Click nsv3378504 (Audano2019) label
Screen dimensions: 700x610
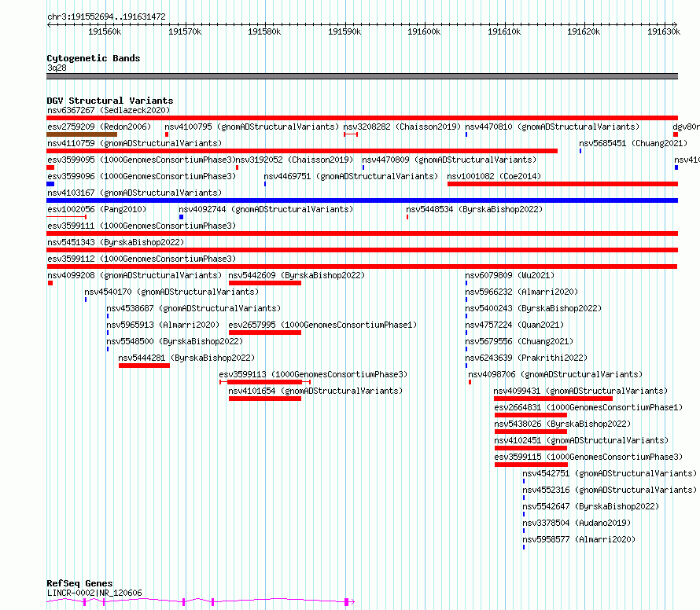click(577, 523)
